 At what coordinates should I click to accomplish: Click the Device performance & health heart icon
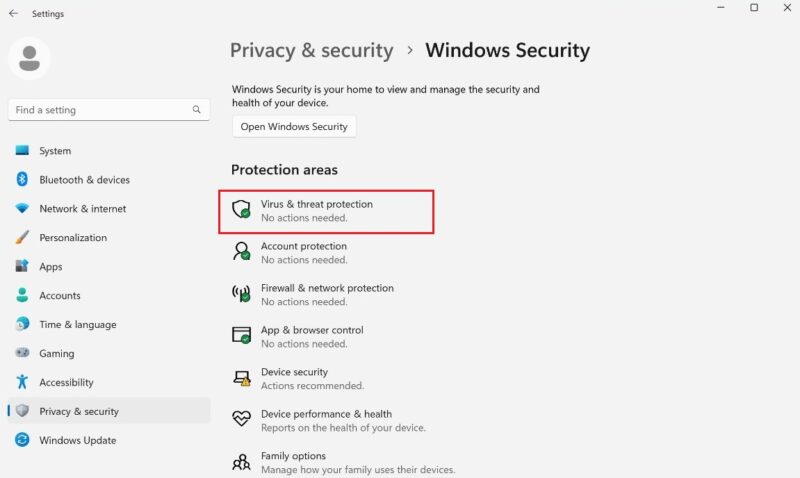click(241, 420)
